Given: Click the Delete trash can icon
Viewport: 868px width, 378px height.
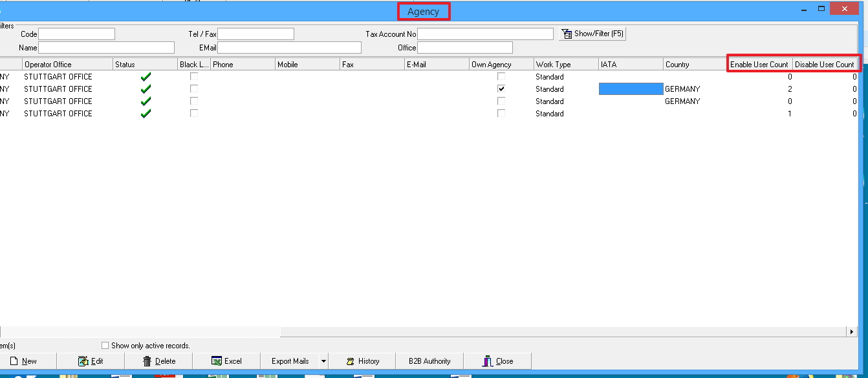Looking at the screenshot, I should point(147,361).
